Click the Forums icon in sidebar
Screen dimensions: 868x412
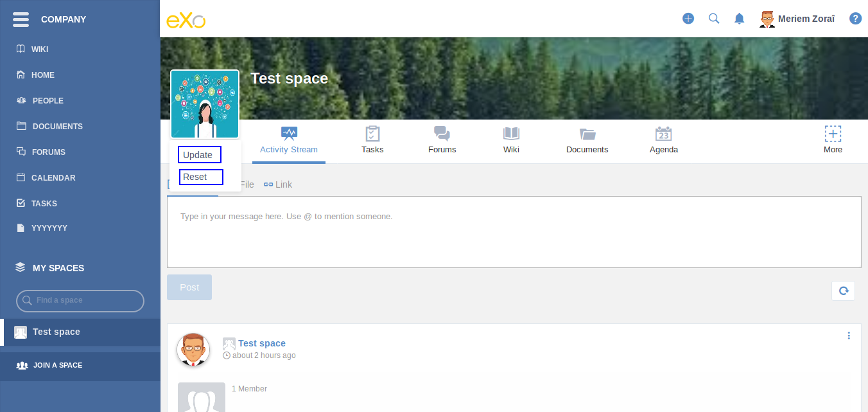click(x=21, y=152)
